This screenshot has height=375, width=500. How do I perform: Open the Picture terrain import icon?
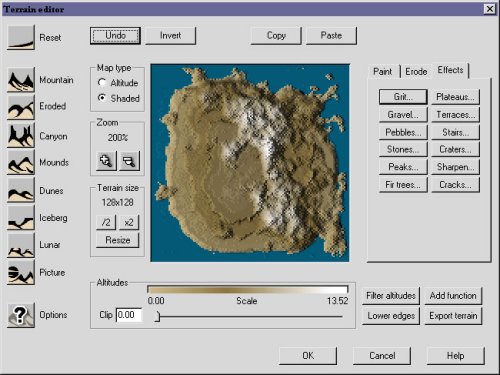point(21,272)
